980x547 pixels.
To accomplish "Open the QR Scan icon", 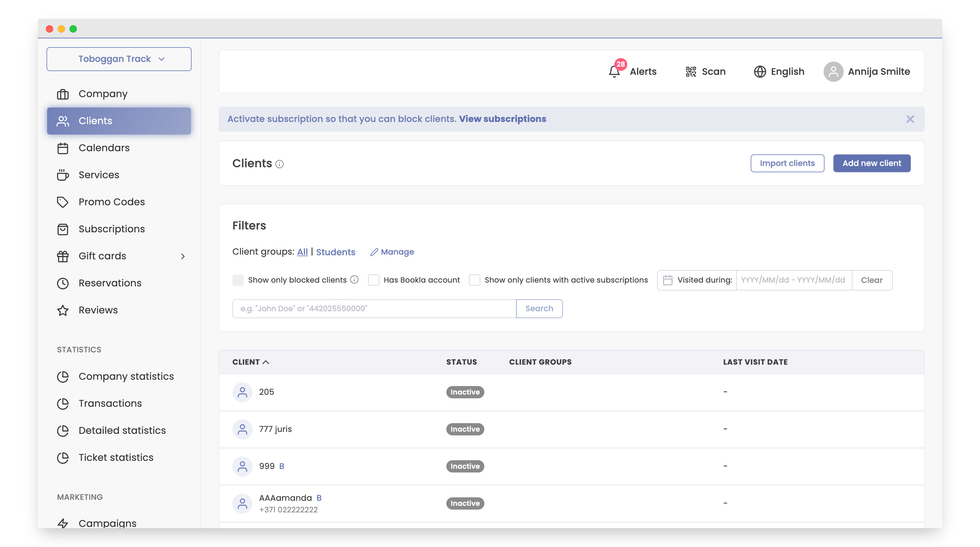I will coord(690,72).
